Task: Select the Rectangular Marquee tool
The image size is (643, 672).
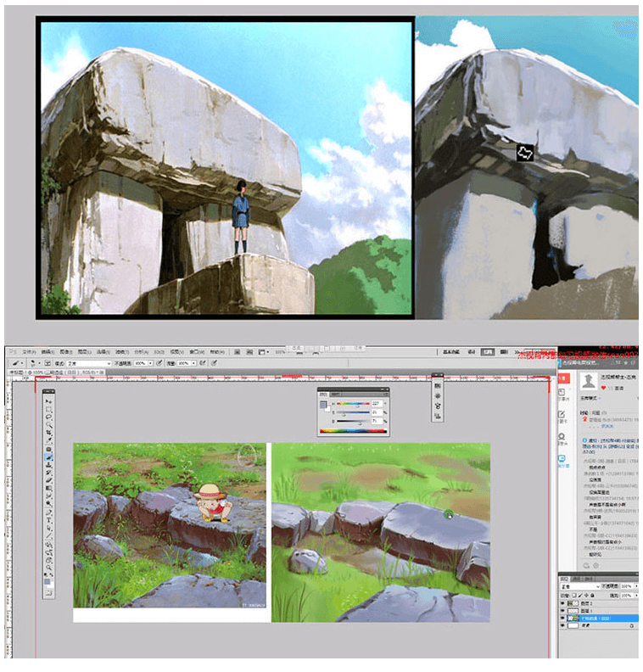Action: pyautogui.click(x=49, y=409)
